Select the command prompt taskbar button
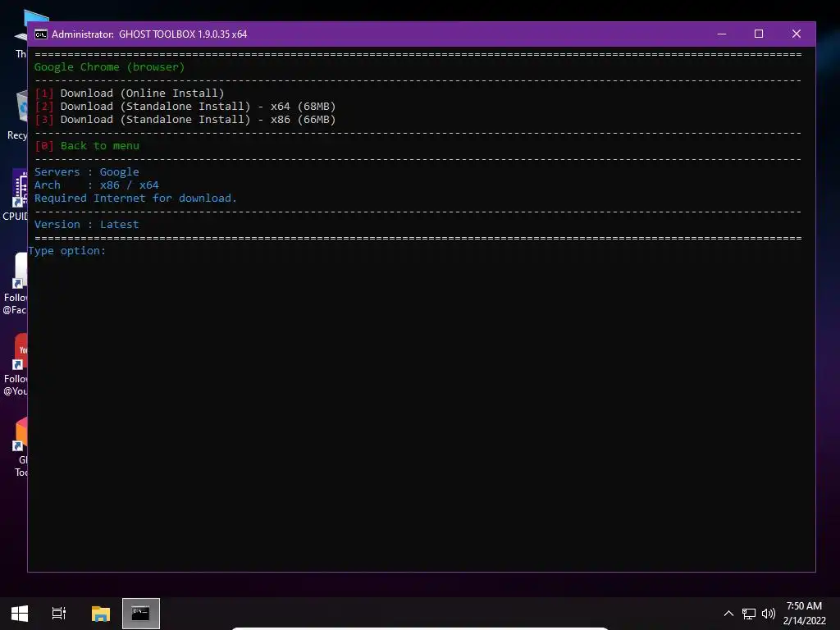 [x=141, y=614]
